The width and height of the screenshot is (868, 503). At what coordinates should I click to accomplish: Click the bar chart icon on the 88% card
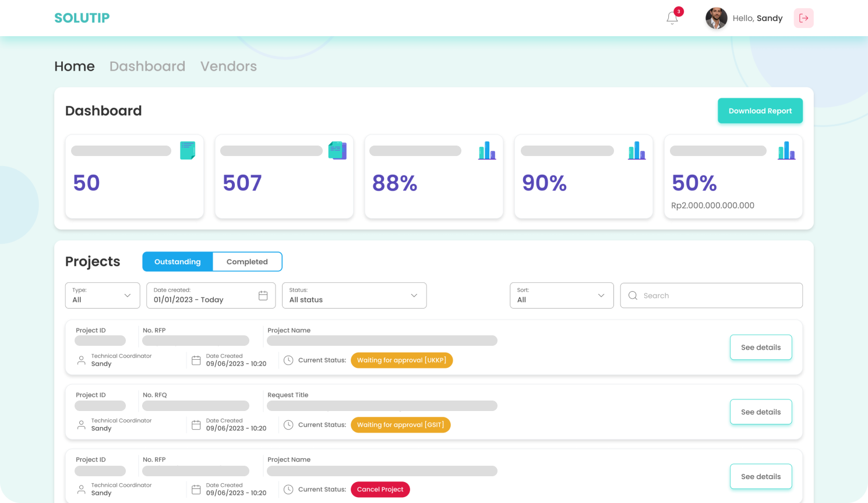(487, 150)
